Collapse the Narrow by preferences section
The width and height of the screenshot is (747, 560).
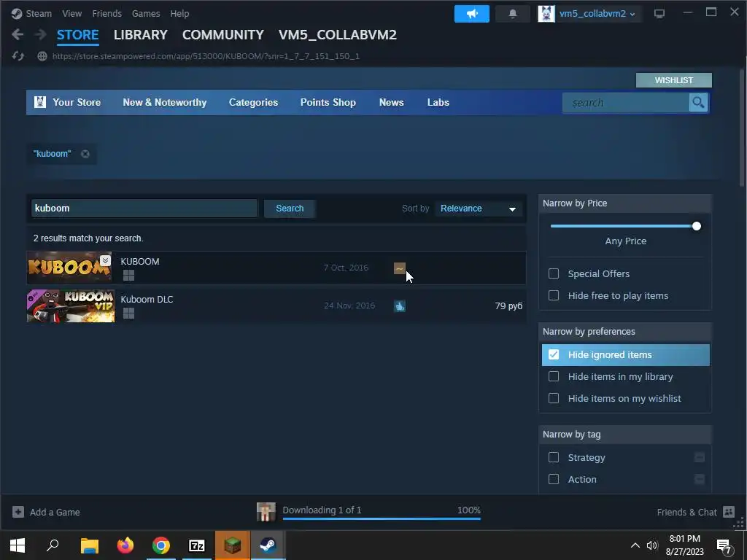(625, 332)
